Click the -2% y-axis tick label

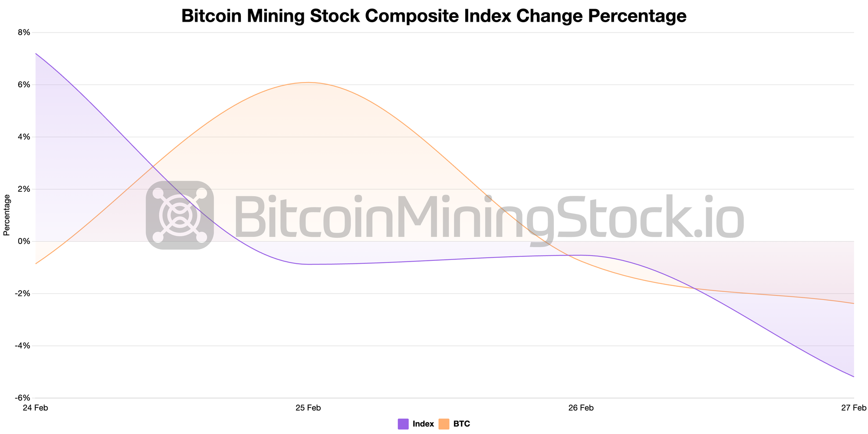[x=23, y=294]
